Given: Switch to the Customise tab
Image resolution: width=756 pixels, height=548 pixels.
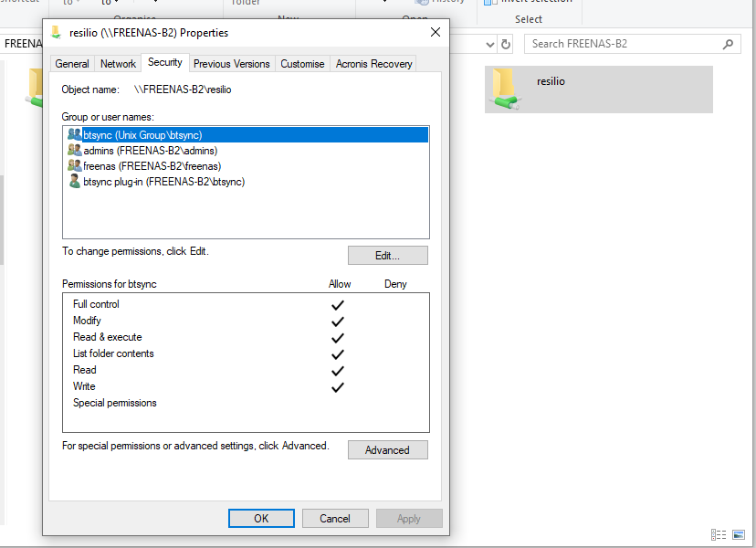Looking at the screenshot, I should (302, 64).
